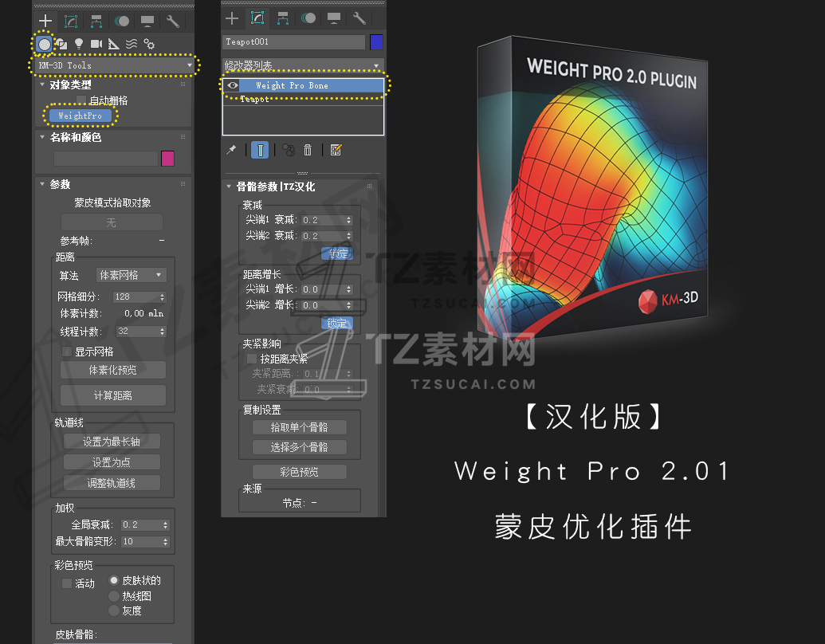
Task: Click the 全局衰减 spinner arrows
Action: (x=166, y=525)
